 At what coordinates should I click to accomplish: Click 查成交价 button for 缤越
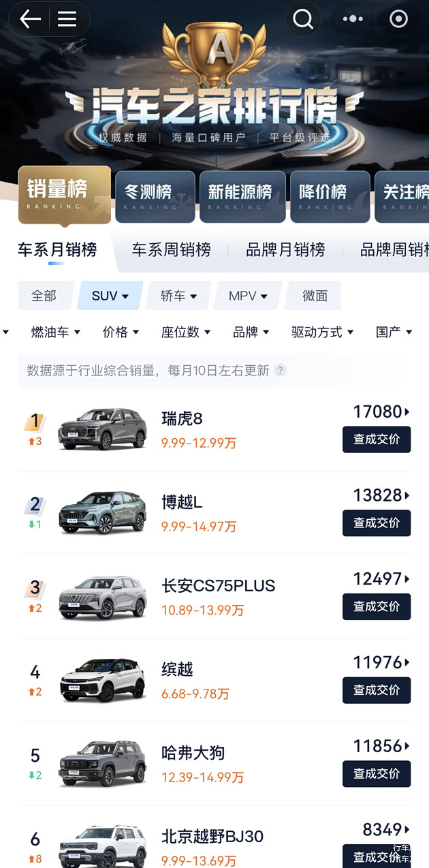point(377,690)
